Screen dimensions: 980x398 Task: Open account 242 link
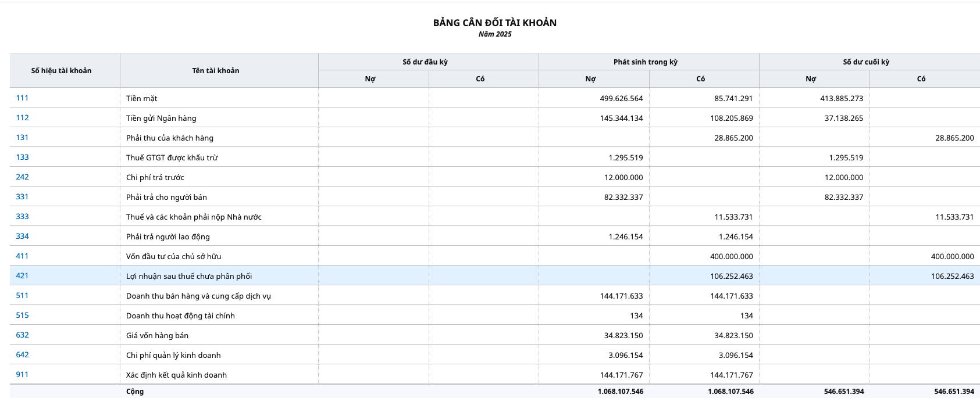click(x=22, y=177)
